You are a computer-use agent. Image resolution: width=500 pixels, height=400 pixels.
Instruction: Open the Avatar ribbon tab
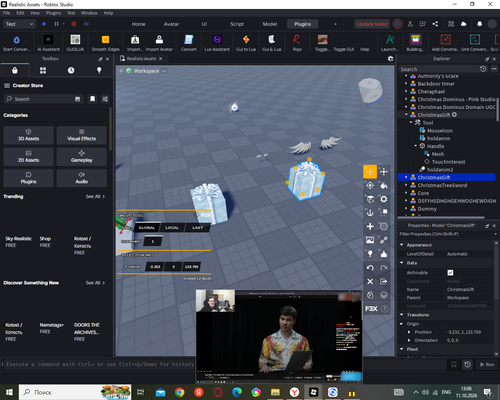click(x=171, y=24)
